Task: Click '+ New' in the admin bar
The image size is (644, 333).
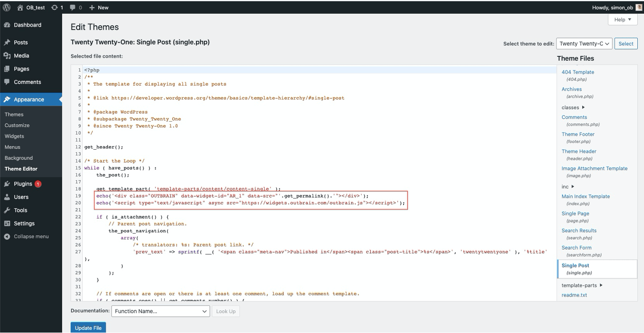Action: (99, 7)
